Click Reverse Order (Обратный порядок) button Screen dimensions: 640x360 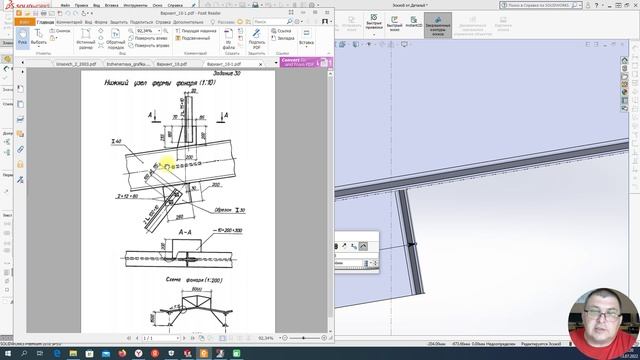pyautogui.click(x=116, y=38)
